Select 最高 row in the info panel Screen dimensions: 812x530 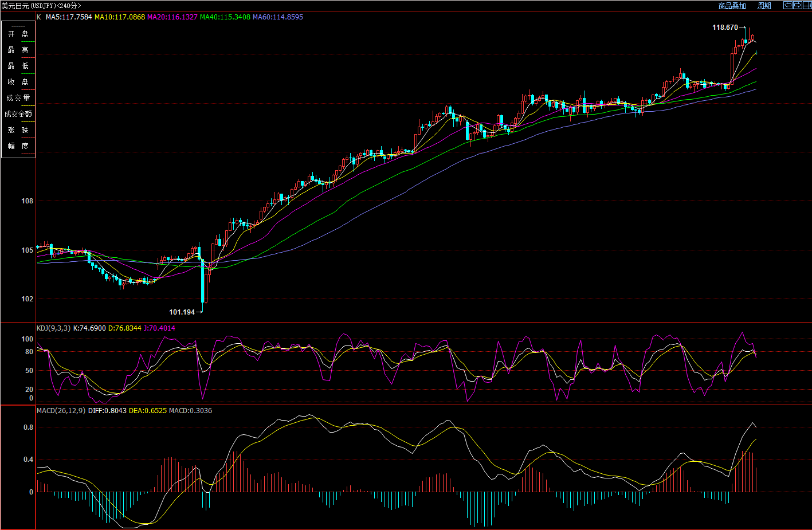[x=18, y=50]
